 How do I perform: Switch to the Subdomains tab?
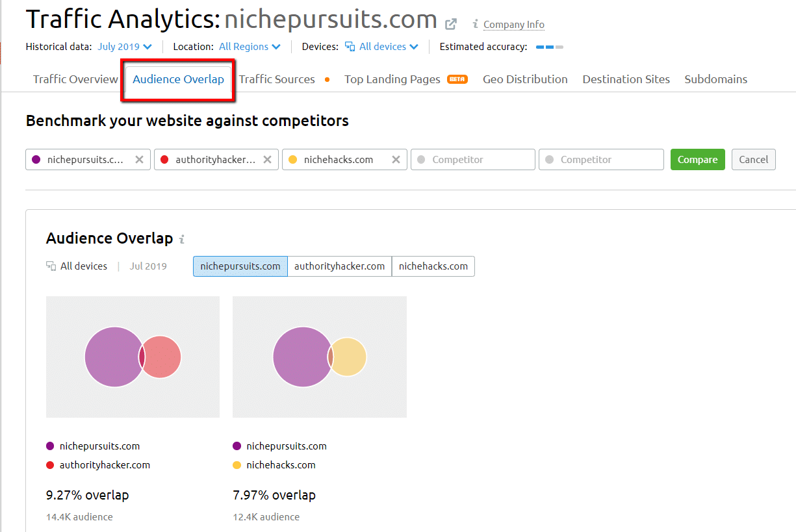[x=715, y=79]
